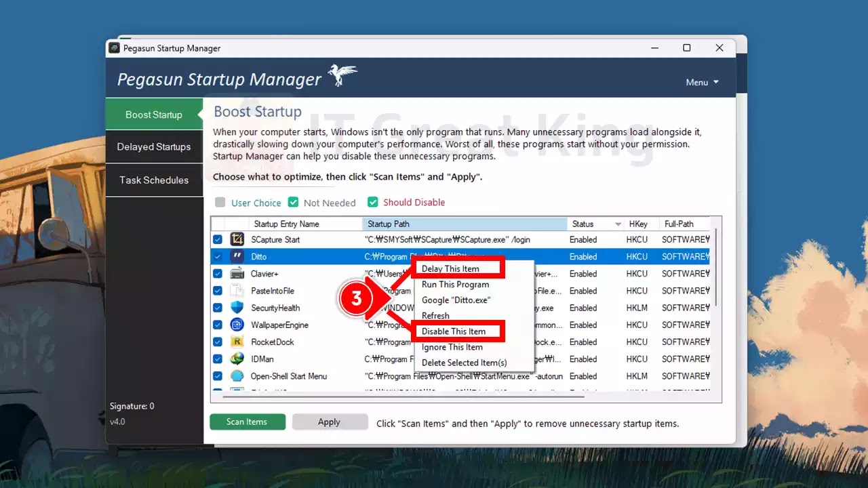868x488 pixels.
Task: Click the Scan Items button
Action: pos(248,422)
